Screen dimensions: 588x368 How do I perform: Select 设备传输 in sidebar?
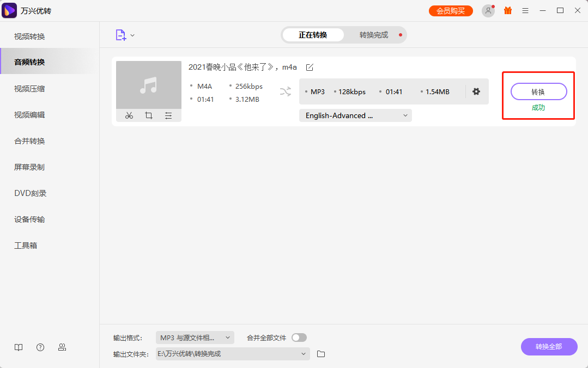29,219
